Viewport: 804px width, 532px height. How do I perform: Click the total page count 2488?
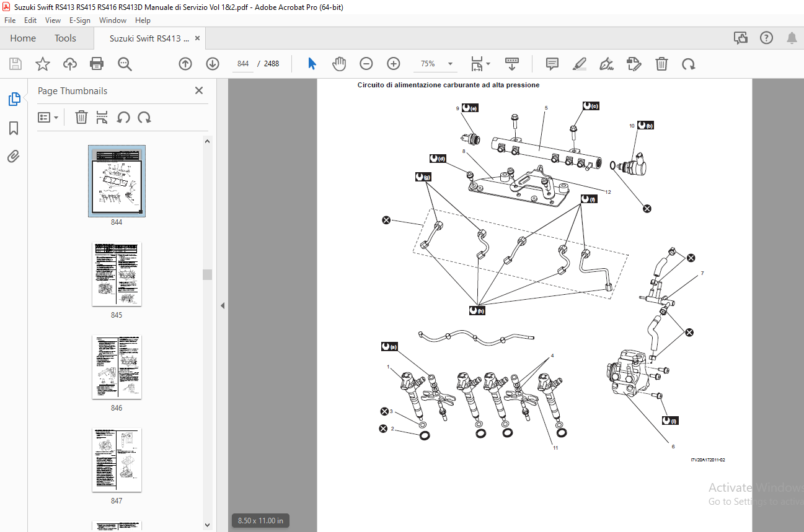coord(272,64)
